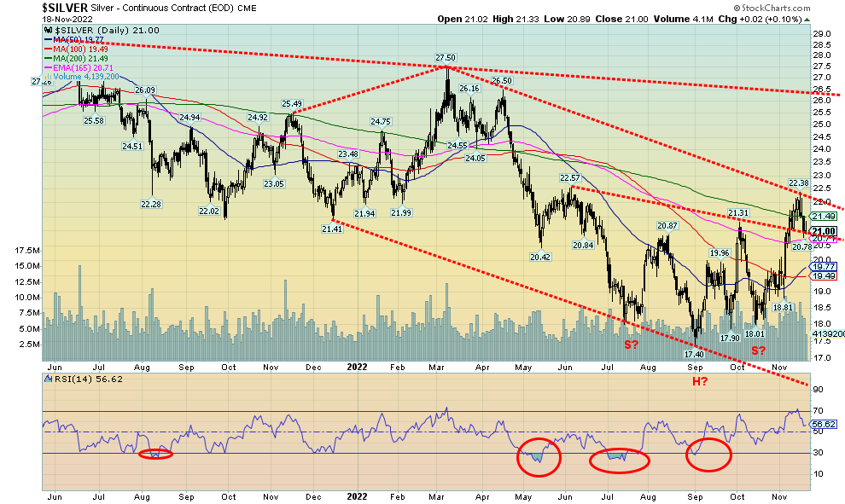845x504 pixels.
Task: Click the left S? annotation near July
Action: [x=631, y=345]
